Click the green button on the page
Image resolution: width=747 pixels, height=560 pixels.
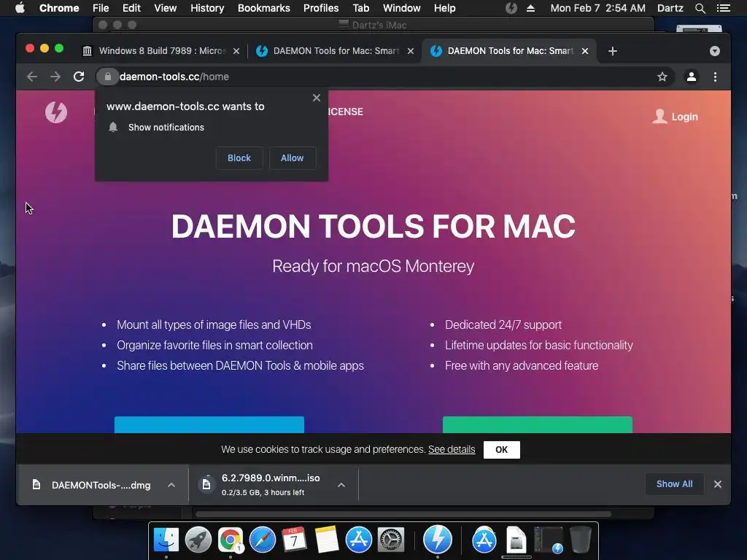[x=538, y=425]
